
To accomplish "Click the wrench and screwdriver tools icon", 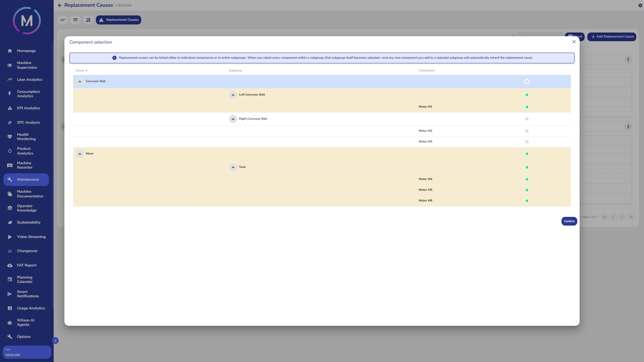I will (88, 20).
